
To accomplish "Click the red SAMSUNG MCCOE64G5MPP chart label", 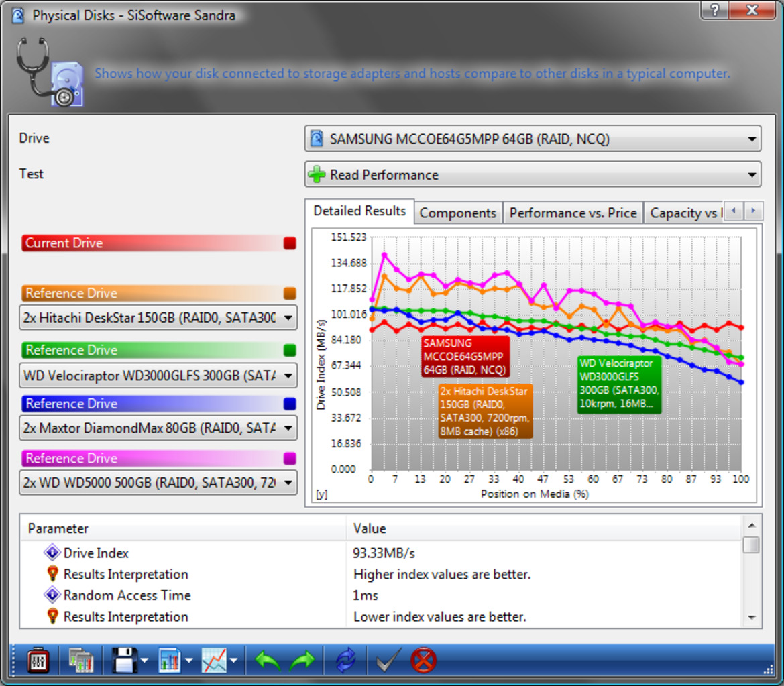I will click(465, 357).
